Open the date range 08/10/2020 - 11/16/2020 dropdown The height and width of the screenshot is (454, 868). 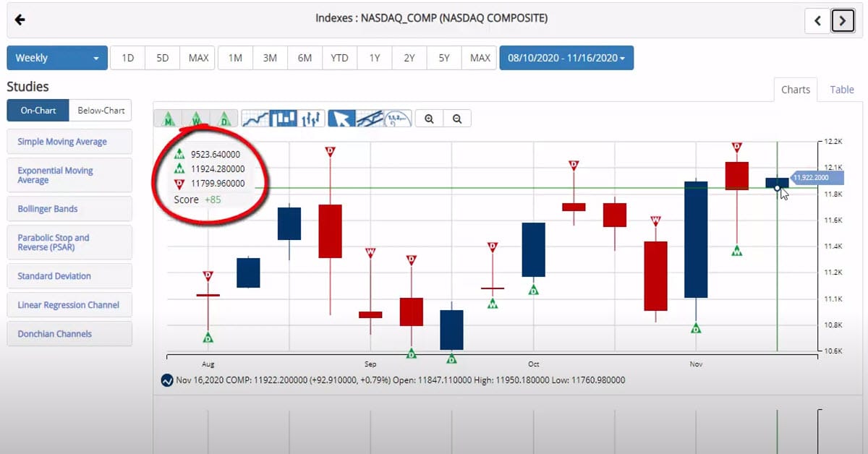tap(566, 58)
